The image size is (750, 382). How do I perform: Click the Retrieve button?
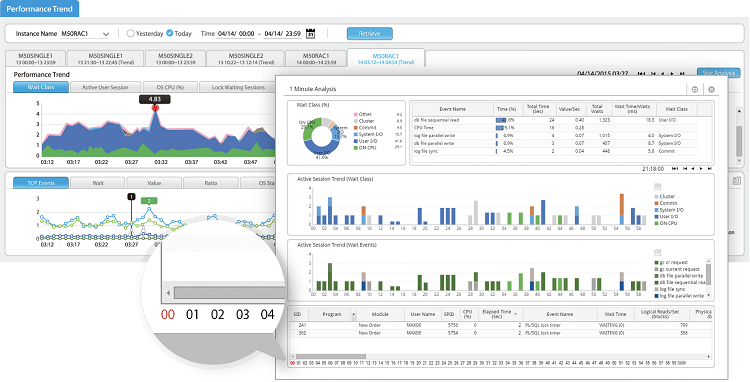369,33
